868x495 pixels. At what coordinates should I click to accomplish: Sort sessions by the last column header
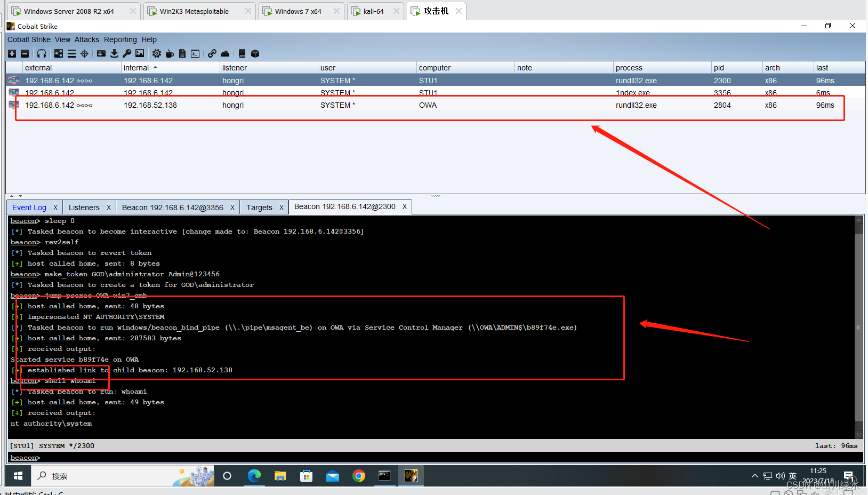(x=839, y=68)
